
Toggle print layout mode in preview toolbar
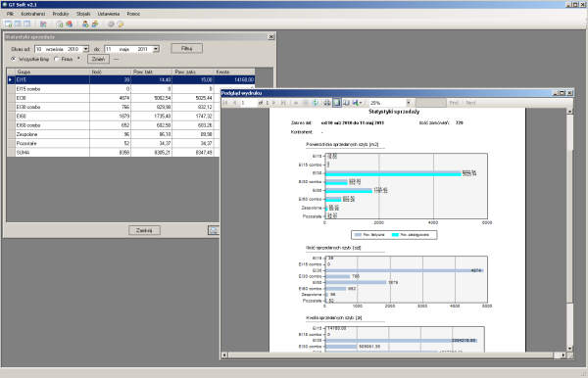(x=337, y=103)
